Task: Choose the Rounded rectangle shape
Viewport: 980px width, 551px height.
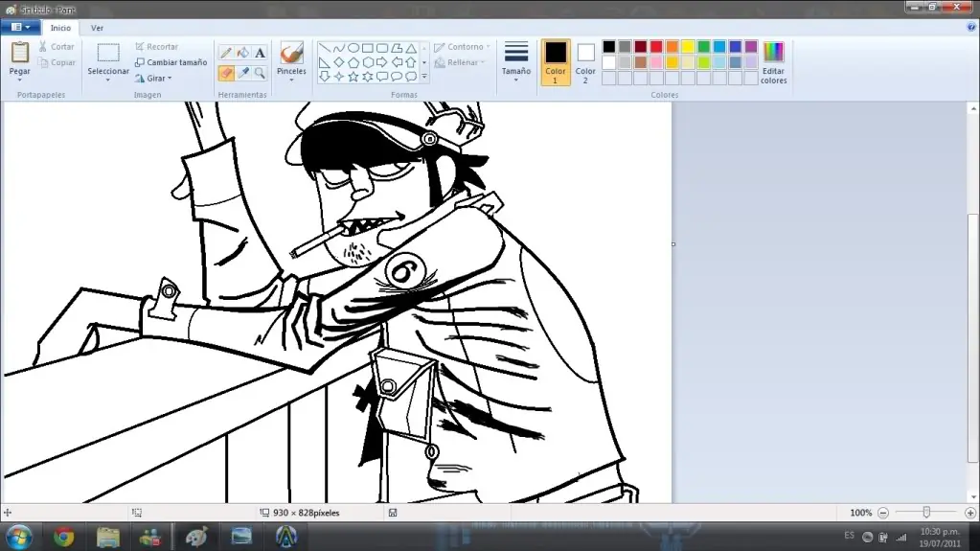Action: (x=382, y=48)
